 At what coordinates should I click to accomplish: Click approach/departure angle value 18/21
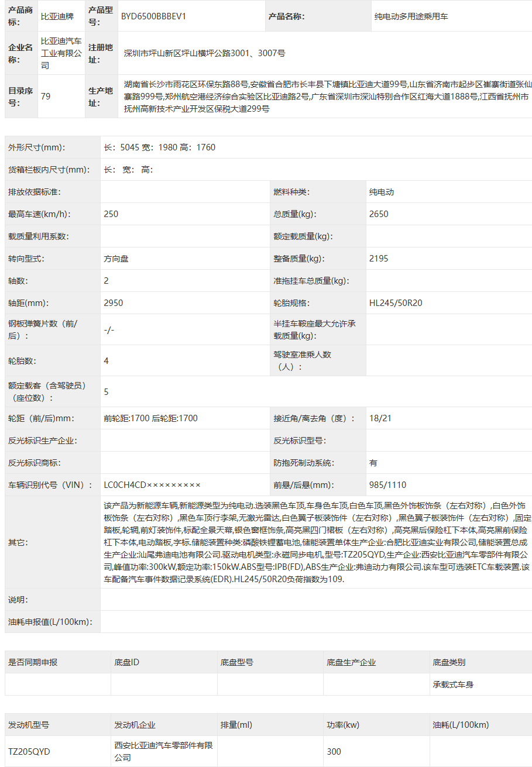380,418
